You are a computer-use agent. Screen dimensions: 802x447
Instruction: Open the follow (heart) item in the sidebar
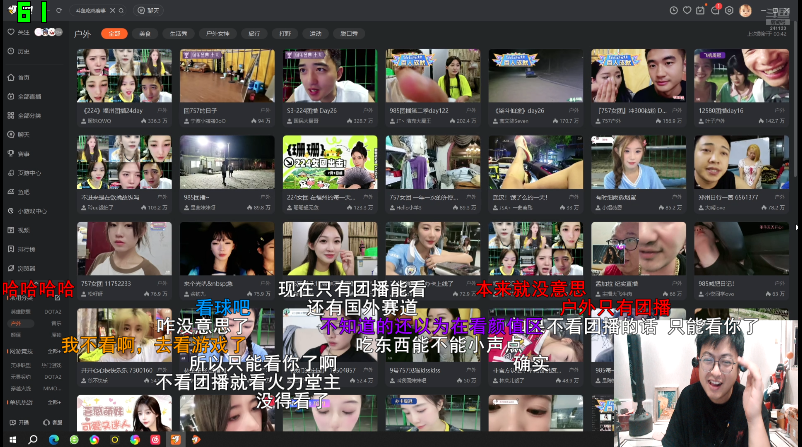point(18,32)
